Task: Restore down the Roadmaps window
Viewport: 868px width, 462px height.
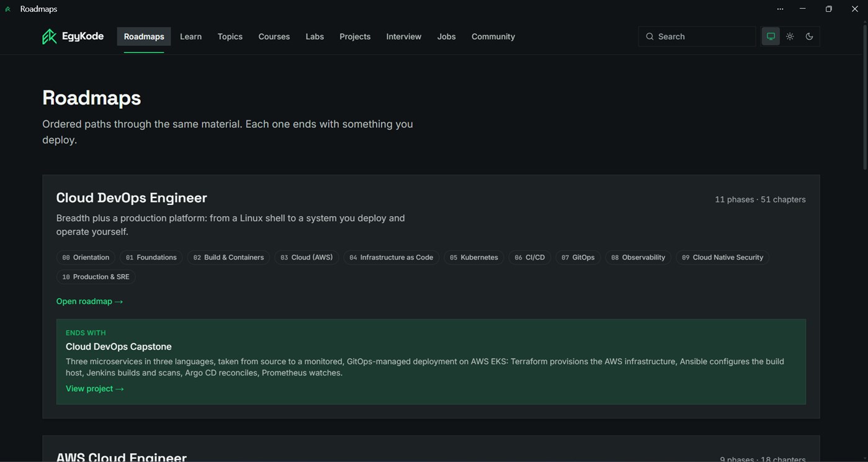Action: pos(828,9)
